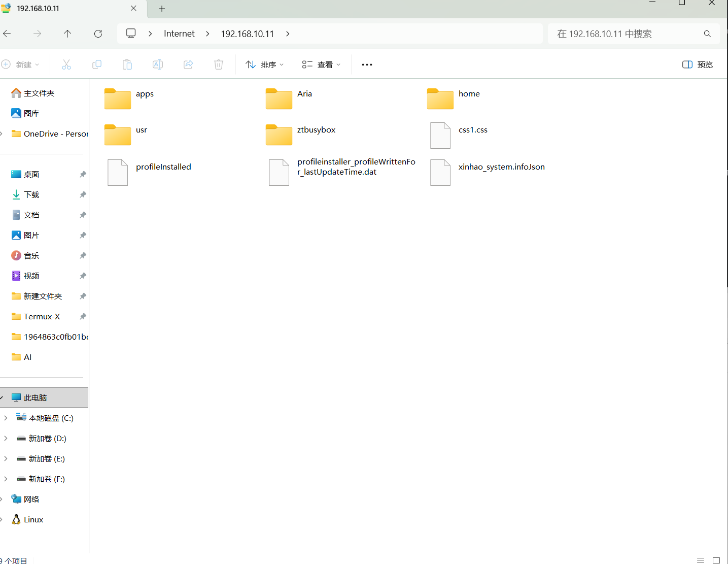Open a new tab with plus button

click(x=162, y=9)
